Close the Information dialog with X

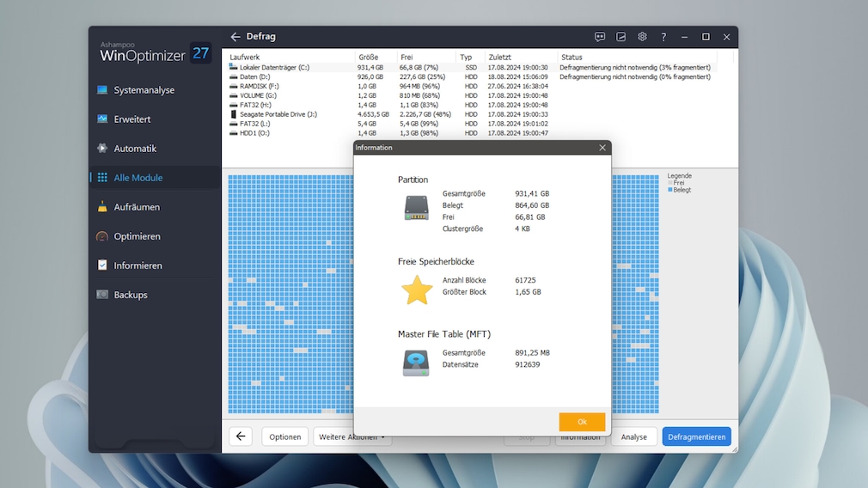pyautogui.click(x=602, y=148)
